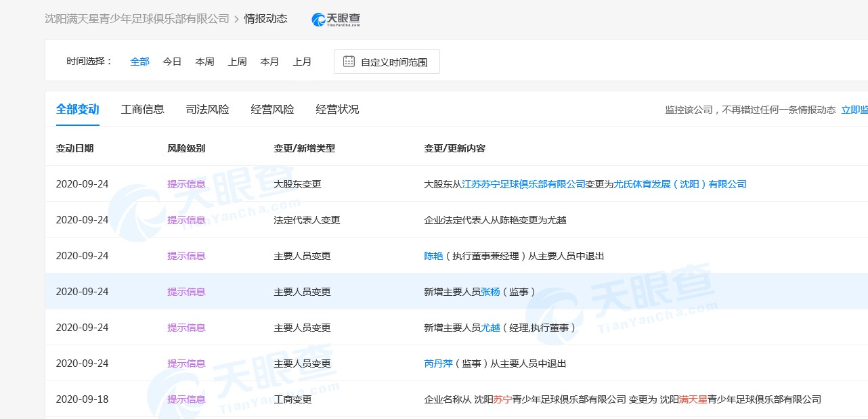The width and height of the screenshot is (868, 419).
Task: Click 主要人员变更 in the 芮丹萍 row
Action: (x=302, y=363)
